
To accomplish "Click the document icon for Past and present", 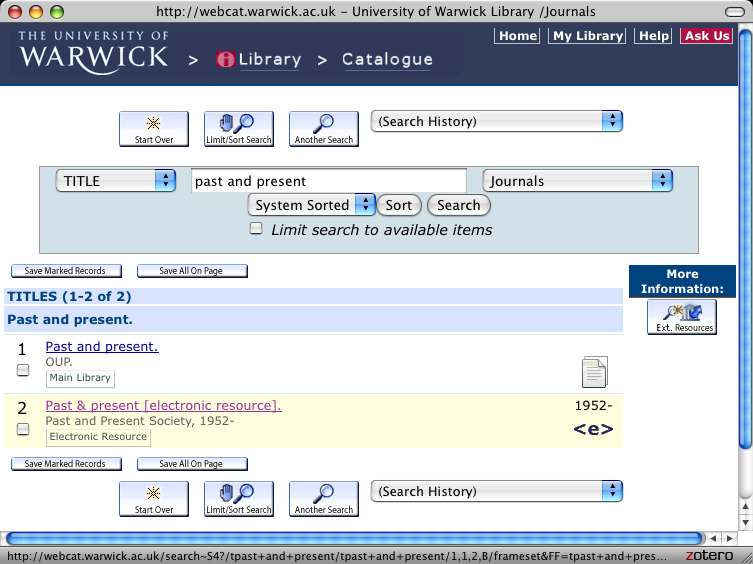I will [x=594, y=371].
